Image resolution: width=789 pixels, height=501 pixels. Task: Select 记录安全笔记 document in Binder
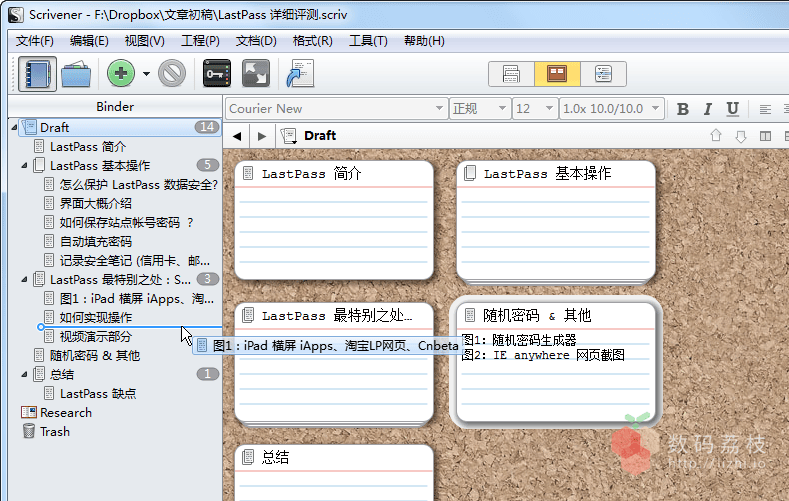[x=134, y=261]
